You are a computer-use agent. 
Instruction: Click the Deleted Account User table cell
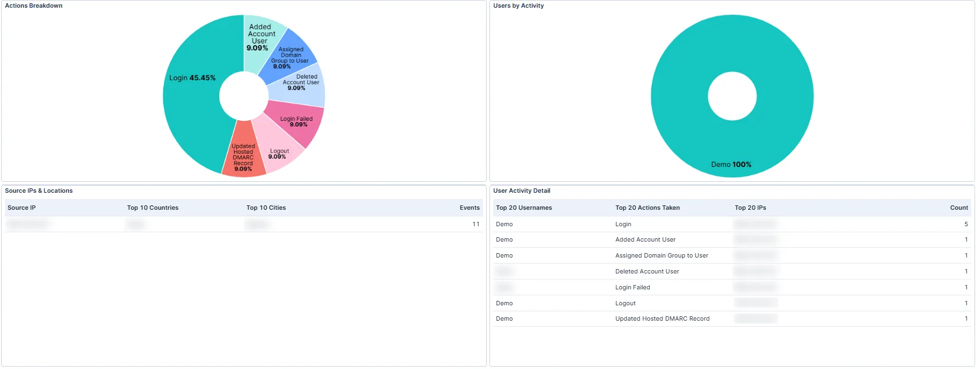[647, 271]
